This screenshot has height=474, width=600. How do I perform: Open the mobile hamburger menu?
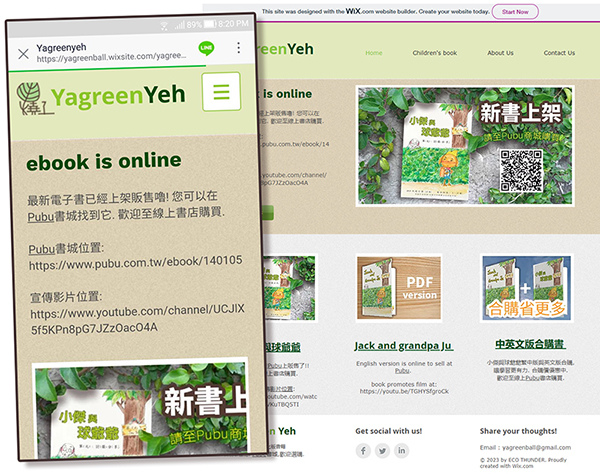[222, 92]
